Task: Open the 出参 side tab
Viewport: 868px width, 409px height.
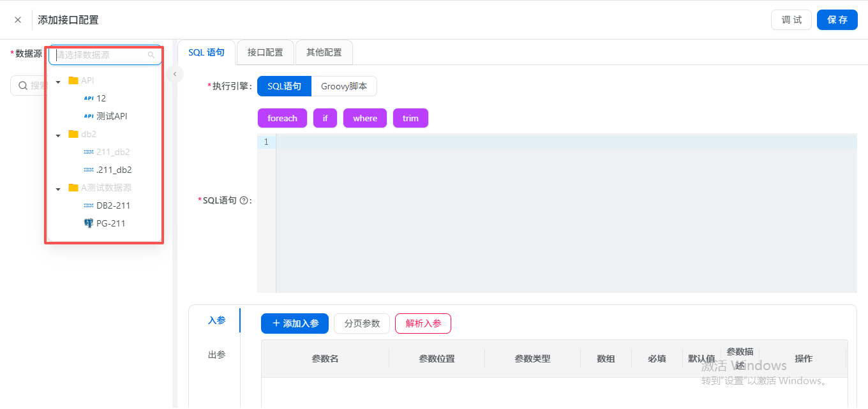Action: [x=217, y=355]
